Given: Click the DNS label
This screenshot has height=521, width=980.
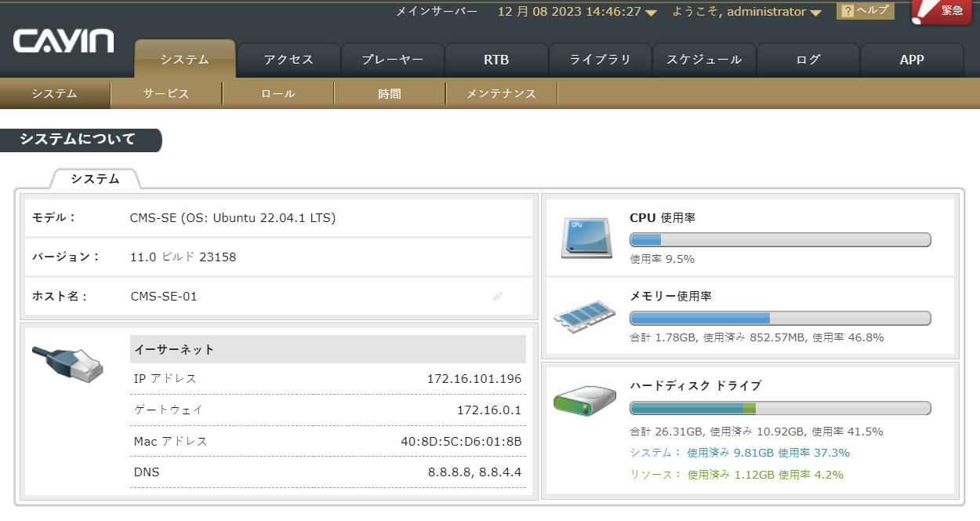Looking at the screenshot, I should (147, 472).
